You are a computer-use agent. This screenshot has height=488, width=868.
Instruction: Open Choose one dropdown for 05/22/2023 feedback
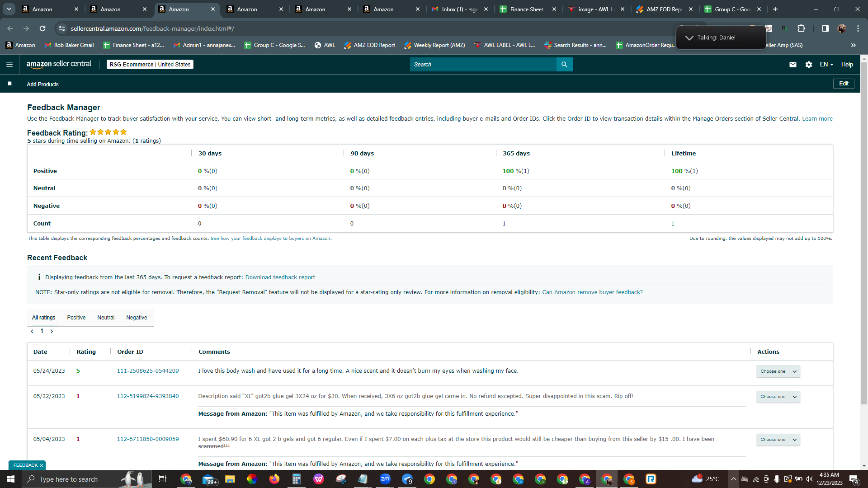point(778,397)
